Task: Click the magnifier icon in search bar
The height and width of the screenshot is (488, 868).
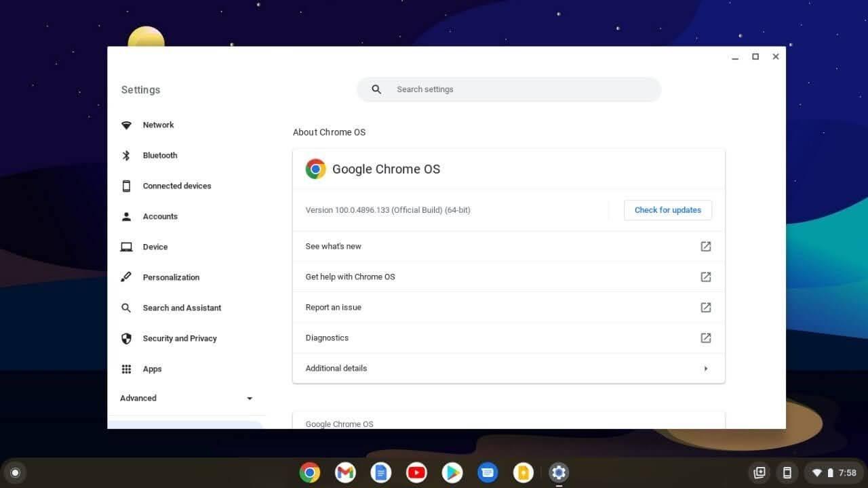Action: pyautogui.click(x=377, y=89)
